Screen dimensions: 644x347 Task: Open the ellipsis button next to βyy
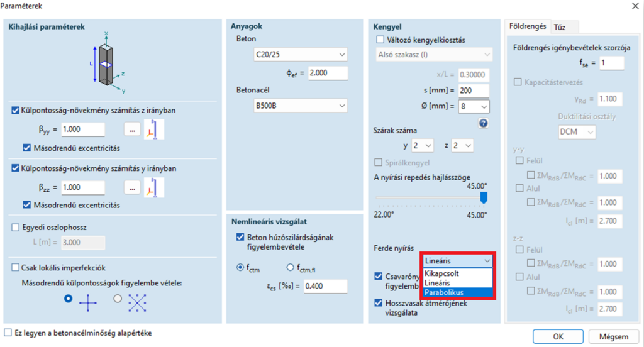(132, 129)
